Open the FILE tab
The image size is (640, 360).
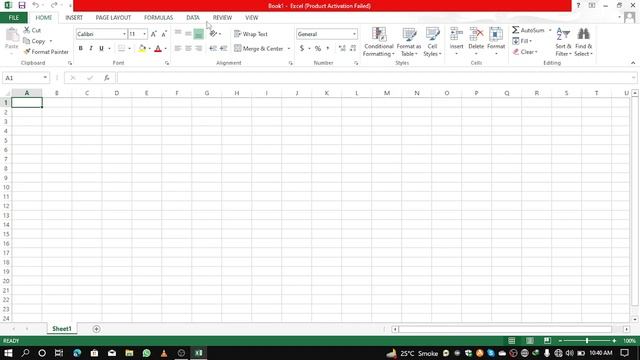click(x=13, y=18)
